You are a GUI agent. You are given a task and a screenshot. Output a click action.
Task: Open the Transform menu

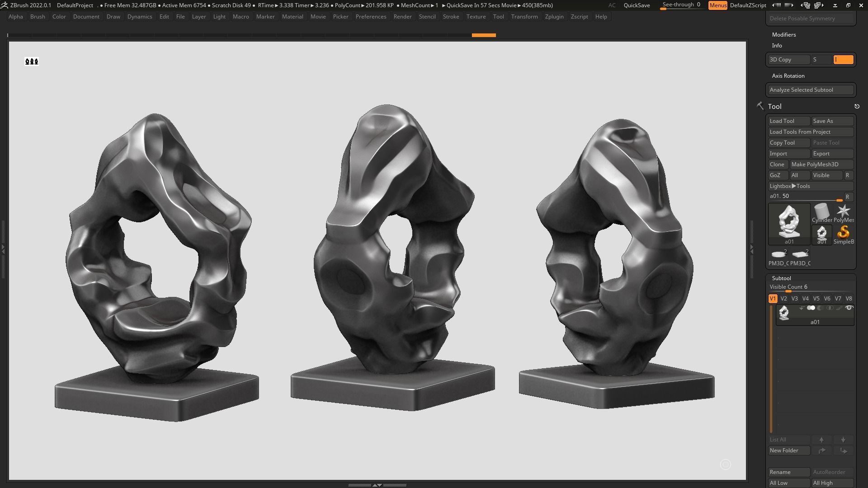click(524, 17)
